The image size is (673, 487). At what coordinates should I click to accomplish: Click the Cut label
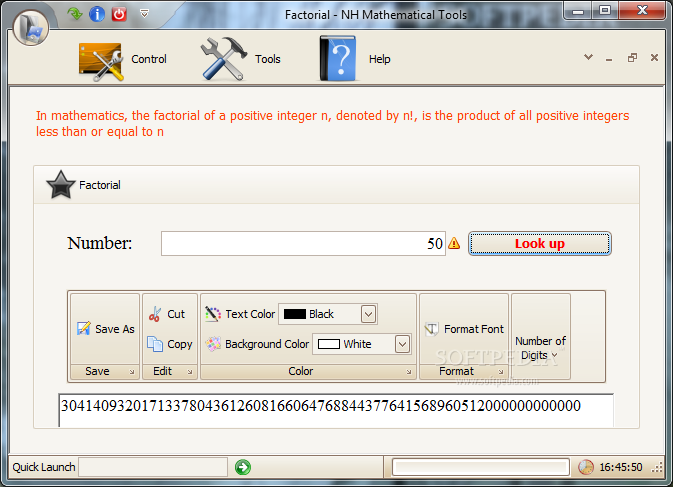pyautogui.click(x=176, y=315)
